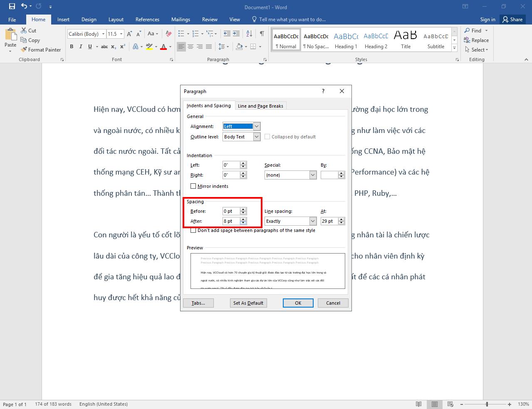Image resolution: width=532 pixels, height=409 pixels.
Task: Apply Italic formatting
Action: click(x=81, y=47)
